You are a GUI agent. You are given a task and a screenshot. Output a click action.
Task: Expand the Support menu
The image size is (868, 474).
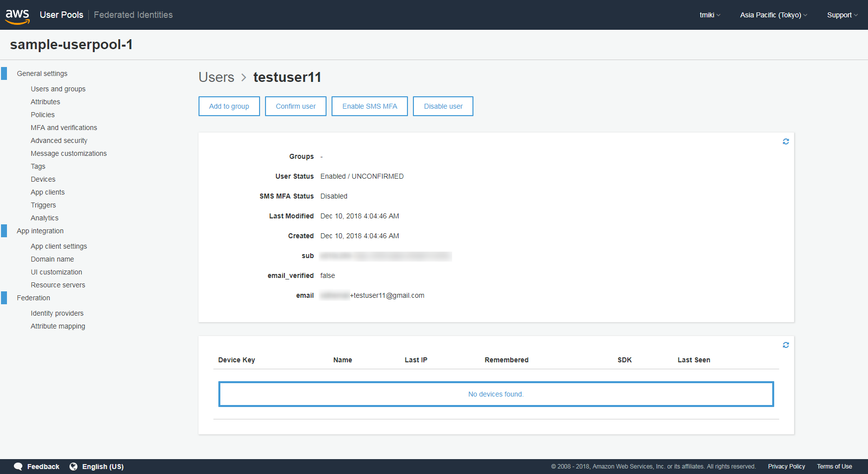pos(842,15)
